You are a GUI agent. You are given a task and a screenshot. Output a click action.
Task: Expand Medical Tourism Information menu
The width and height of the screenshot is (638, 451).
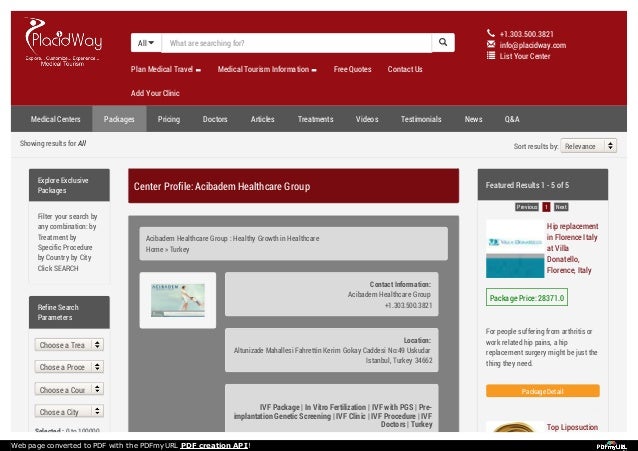pos(267,69)
